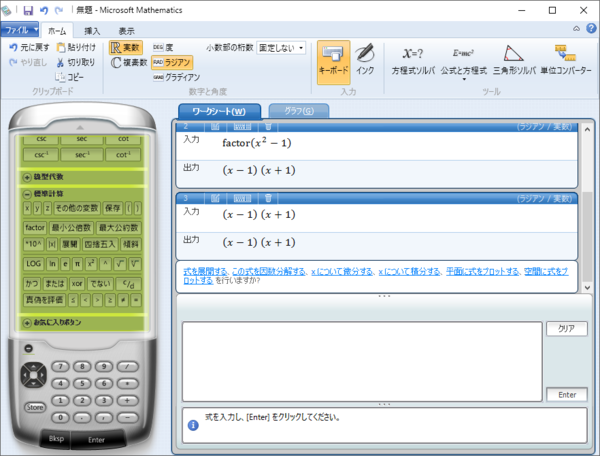Collapse the ribbon with the caret icon
This screenshot has height=456, width=600.
click(576, 29)
